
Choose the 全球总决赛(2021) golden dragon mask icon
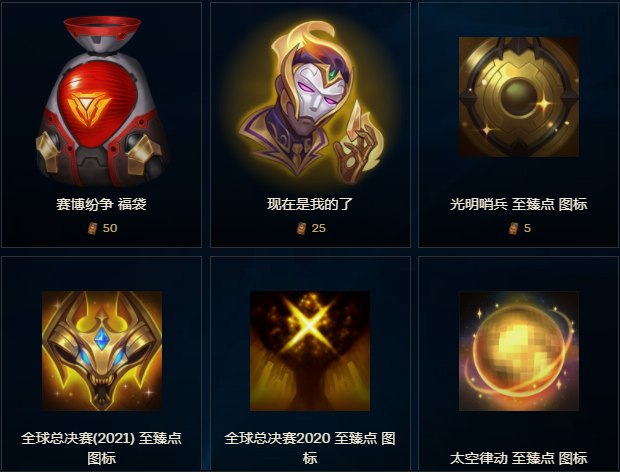tap(102, 351)
